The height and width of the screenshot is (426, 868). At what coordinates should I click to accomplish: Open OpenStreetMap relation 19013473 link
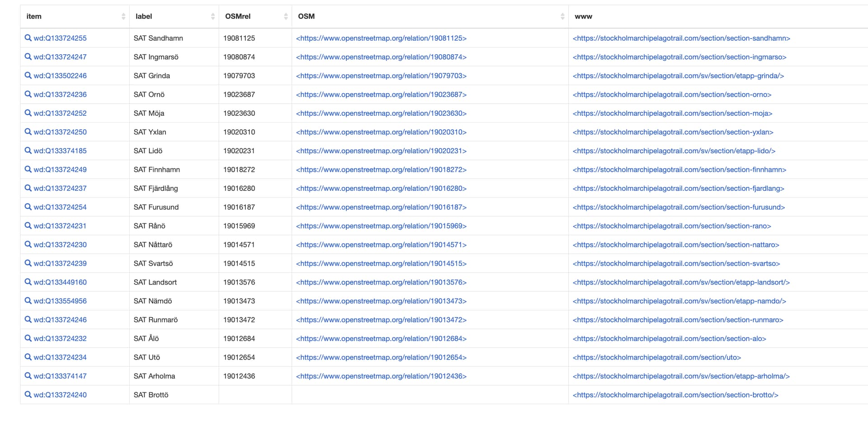(x=381, y=301)
